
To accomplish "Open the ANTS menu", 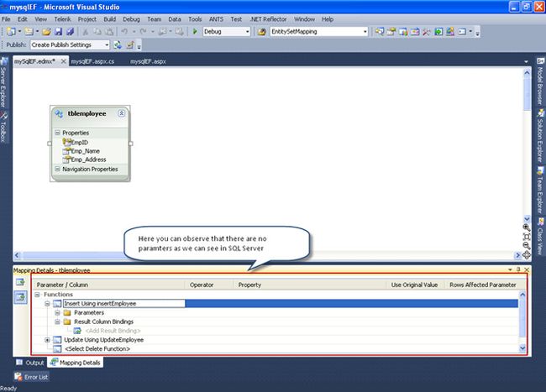I will (x=216, y=19).
